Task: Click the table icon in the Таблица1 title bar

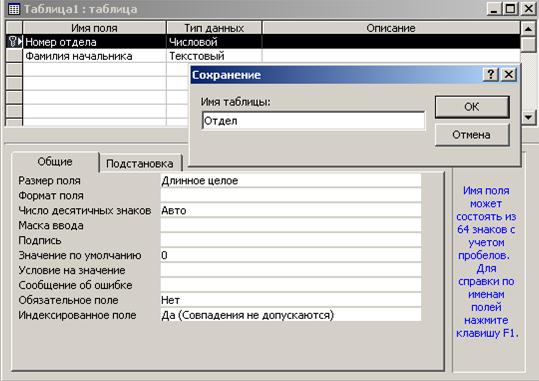Action: point(14,9)
